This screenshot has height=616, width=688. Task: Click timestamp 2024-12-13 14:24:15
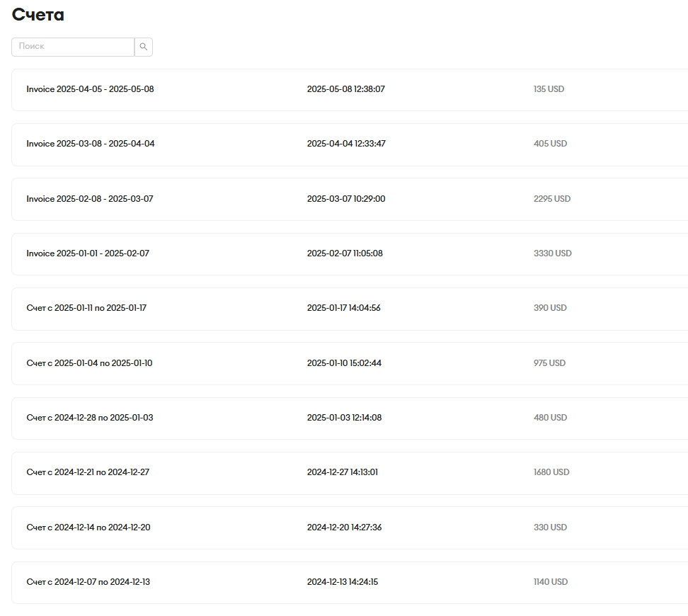pyautogui.click(x=343, y=582)
